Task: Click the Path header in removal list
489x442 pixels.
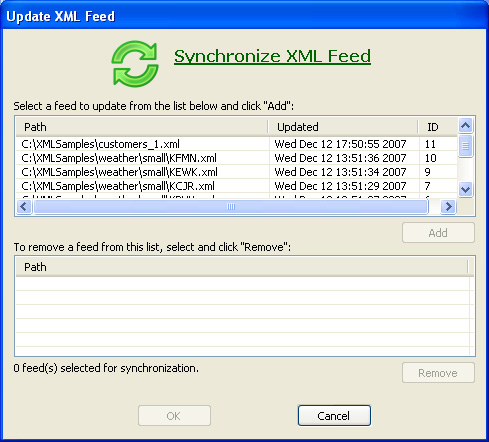Action: pyautogui.click(x=242, y=267)
